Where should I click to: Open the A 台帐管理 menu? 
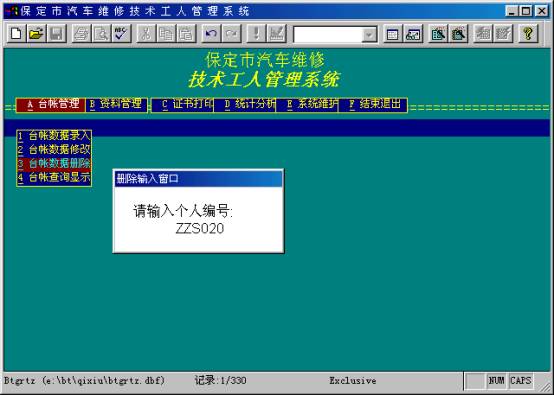click(51, 105)
